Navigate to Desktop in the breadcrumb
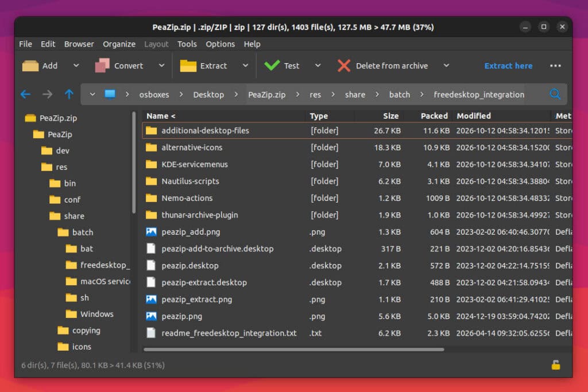The image size is (588, 392). (208, 95)
